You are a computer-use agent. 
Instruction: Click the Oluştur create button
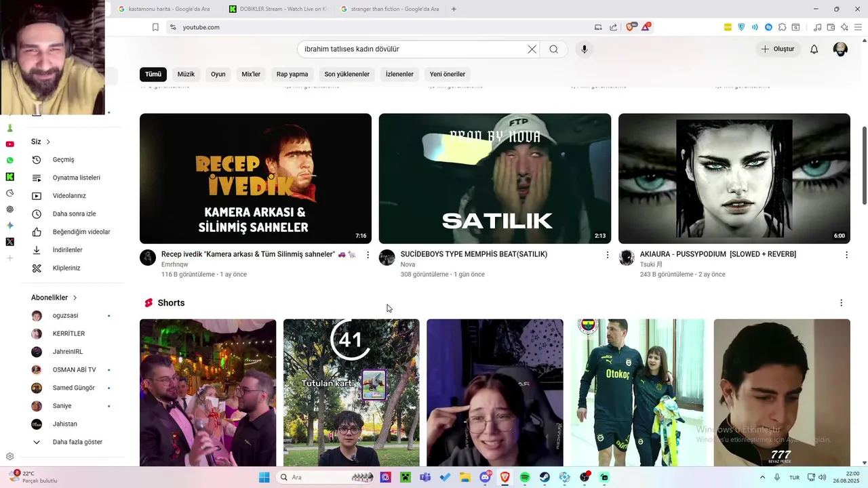click(x=778, y=49)
